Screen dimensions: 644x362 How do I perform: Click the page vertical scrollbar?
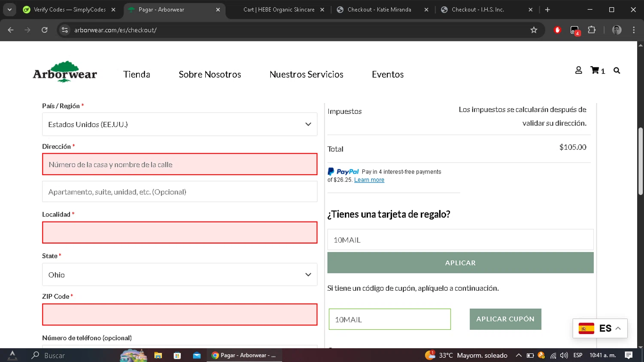640,161
